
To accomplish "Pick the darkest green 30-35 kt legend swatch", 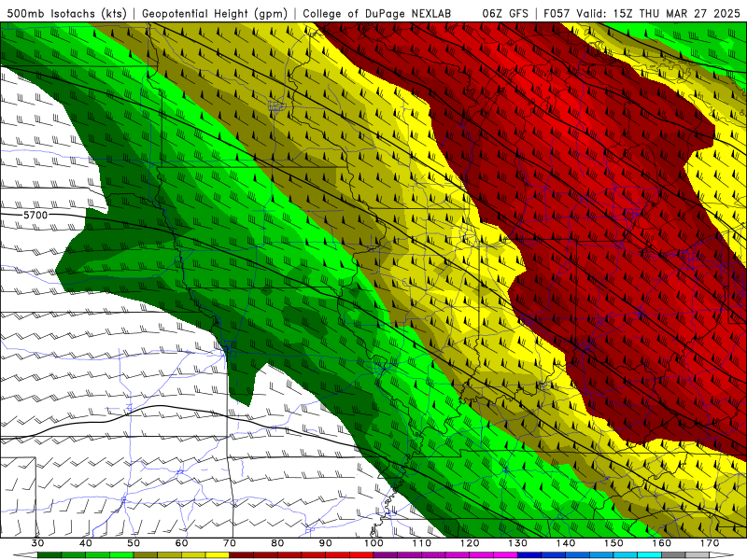I will coord(49,555).
